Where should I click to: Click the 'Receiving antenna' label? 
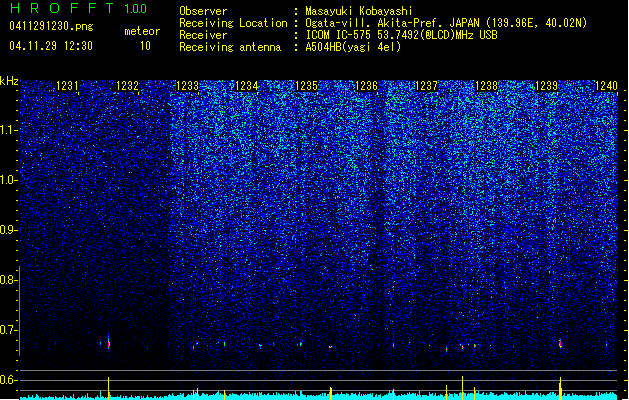pos(230,47)
